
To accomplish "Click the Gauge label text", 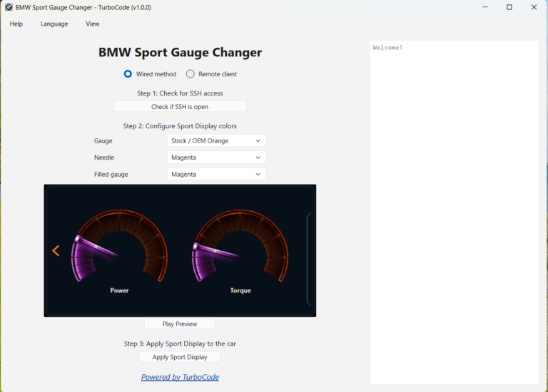I will pyautogui.click(x=103, y=140).
